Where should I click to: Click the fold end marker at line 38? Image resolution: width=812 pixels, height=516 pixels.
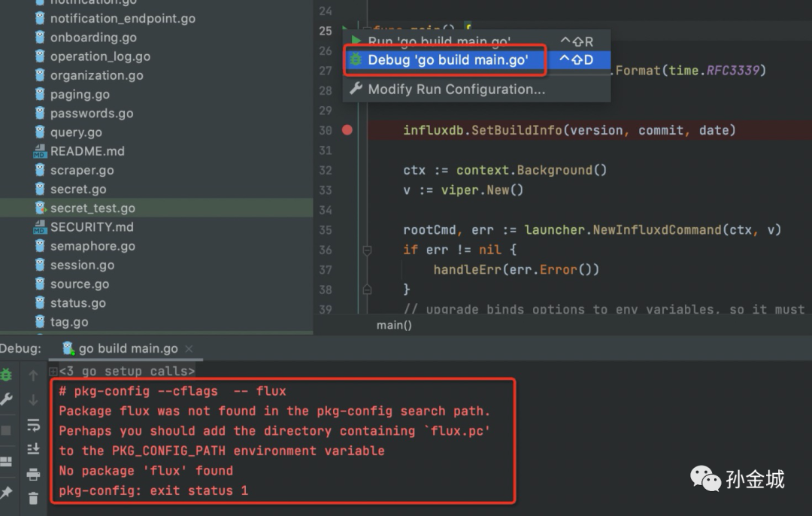367,289
